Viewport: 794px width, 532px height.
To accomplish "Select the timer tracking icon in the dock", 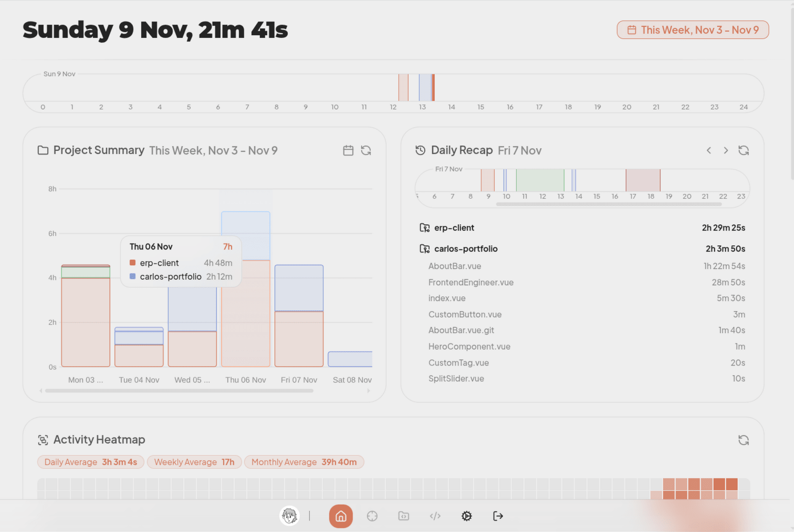I will point(372,516).
